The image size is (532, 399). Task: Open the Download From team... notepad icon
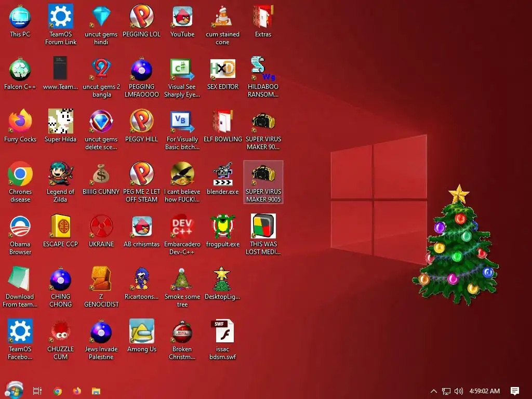20,287
